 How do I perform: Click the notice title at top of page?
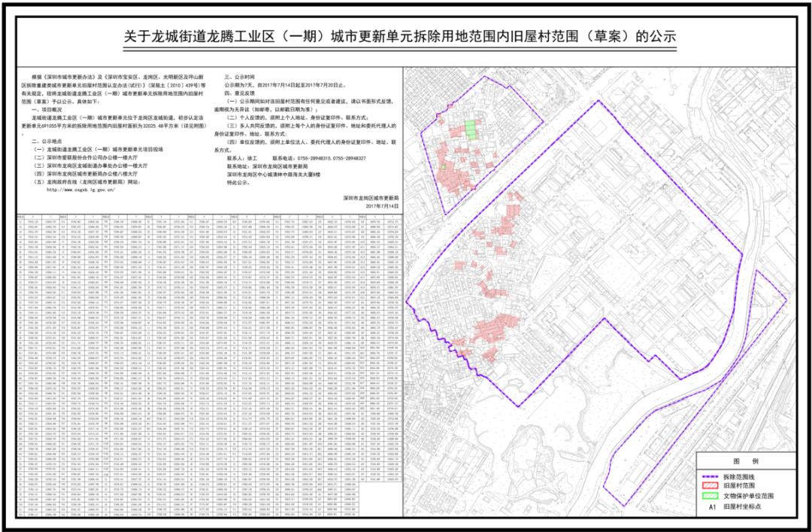[x=406, y=34]
